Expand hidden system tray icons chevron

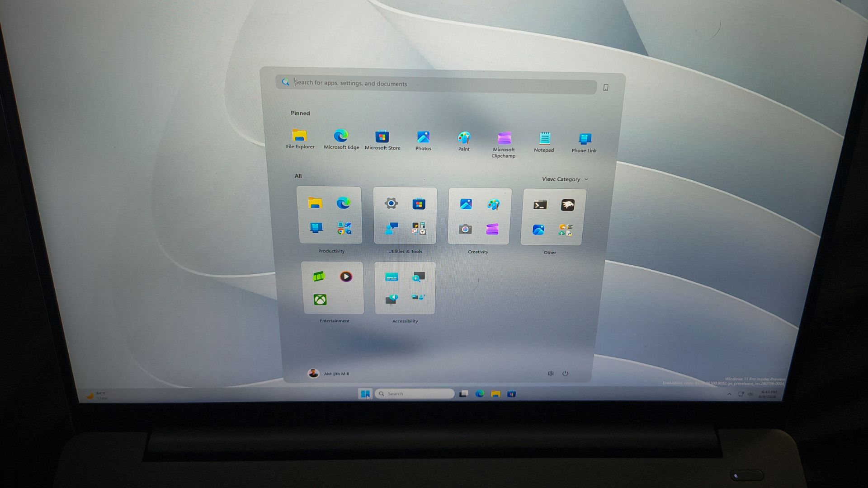(729, 394)
